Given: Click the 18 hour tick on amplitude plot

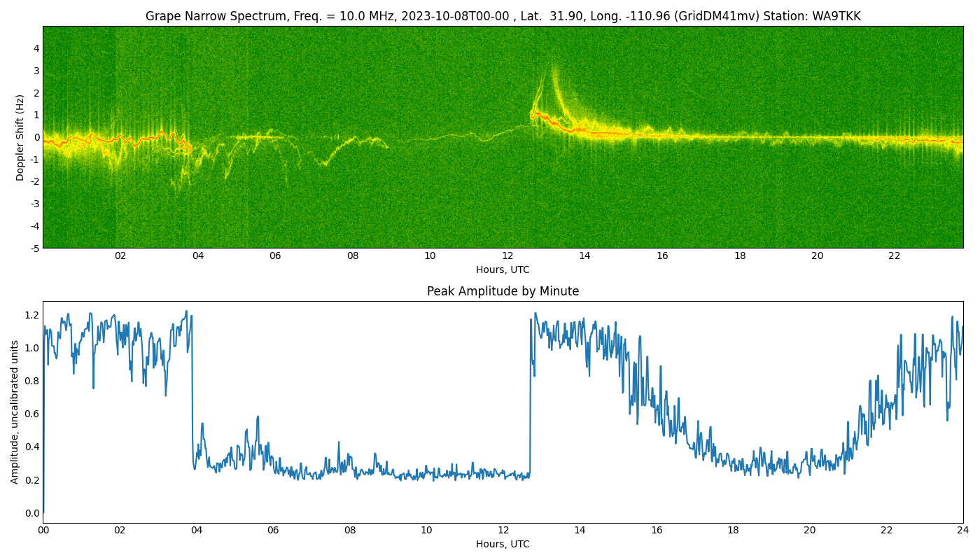Looking at the screenshot, I should click(733, 531).
